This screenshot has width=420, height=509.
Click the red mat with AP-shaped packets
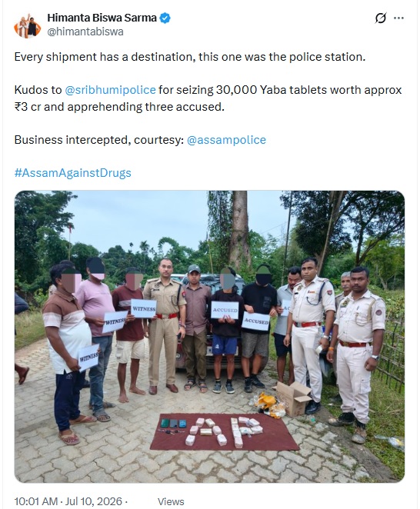point(225,432)
